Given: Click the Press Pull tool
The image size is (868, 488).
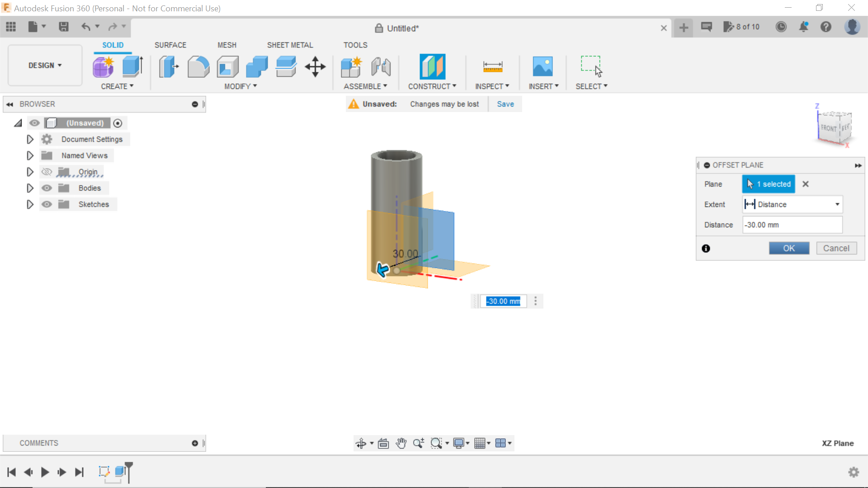Looking at the screenshot, I should click(168, 66).
